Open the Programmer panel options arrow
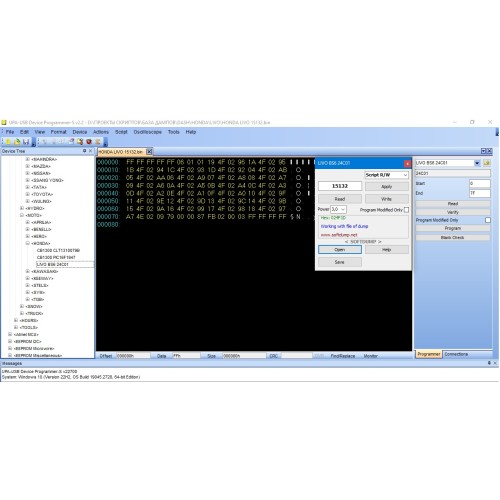 (x=483, y=151)
